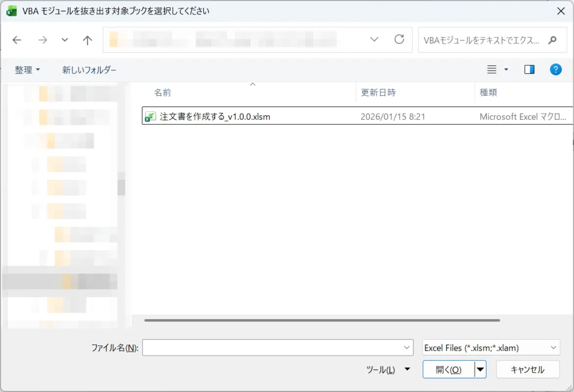Image resolution: width=574 pixels, height=392 pixels.
Task: Click the Excel icon of 注文書を作成する file
Action: click(150, 116)
